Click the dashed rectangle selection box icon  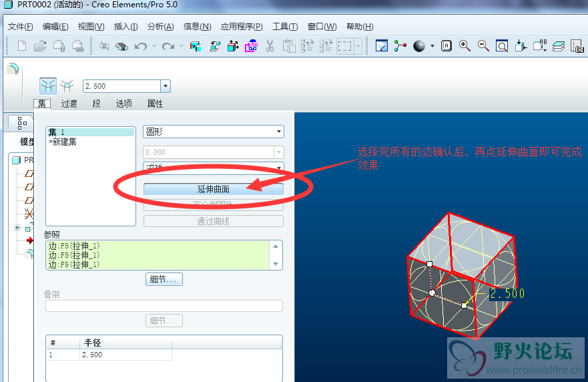tap(345, 46)
